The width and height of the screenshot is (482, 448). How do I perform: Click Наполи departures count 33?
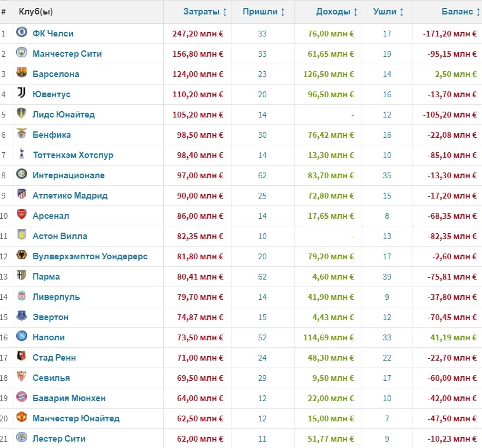pos(387,337)
